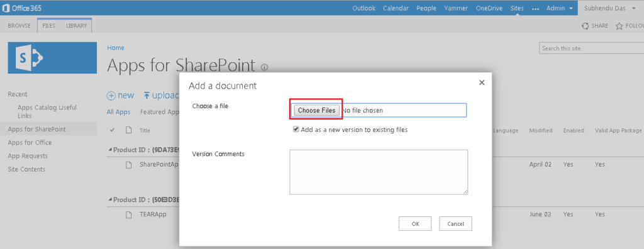Open the Subhendu Das user menu
The image size is (644, 249).
[x=610, y=8]
